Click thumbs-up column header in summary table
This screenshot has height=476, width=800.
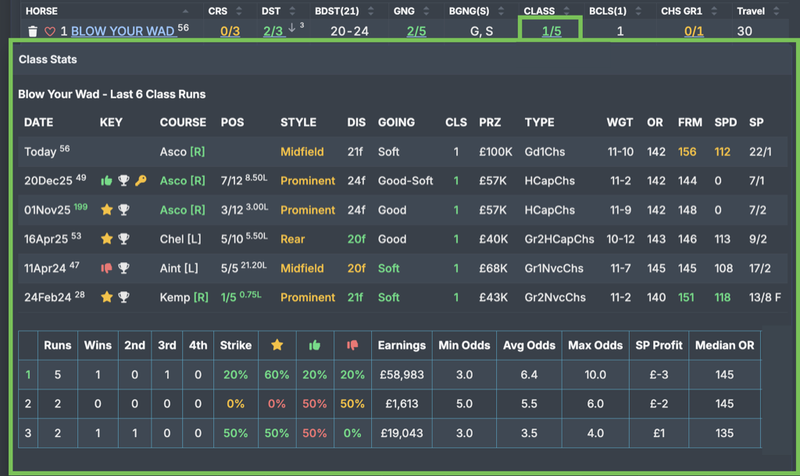click(313, 346)
